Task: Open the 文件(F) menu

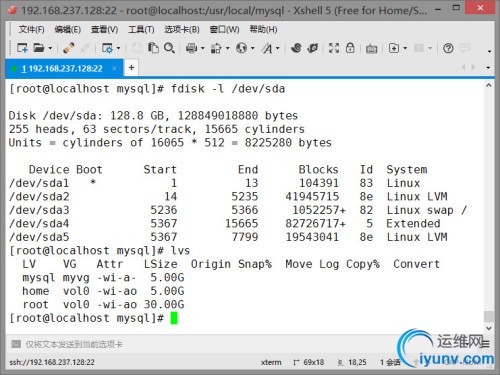Action: (31, 30)
